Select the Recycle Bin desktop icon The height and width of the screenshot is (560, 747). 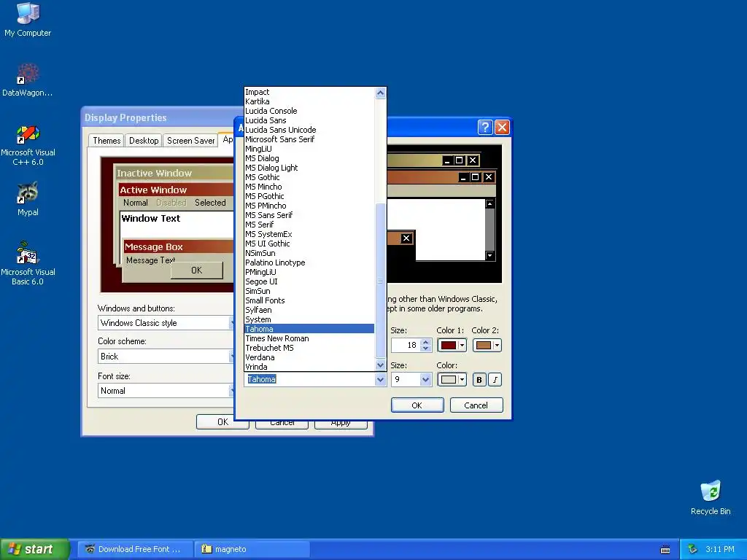pos(711,497)
